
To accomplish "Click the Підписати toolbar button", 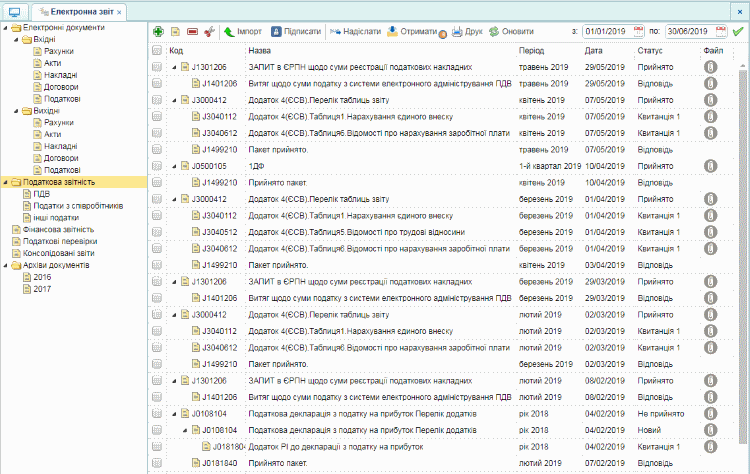I will (x=296, y=32).
